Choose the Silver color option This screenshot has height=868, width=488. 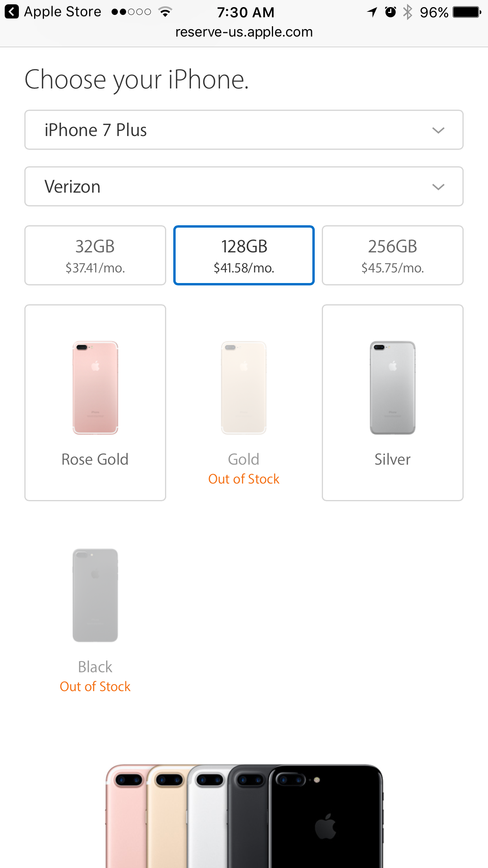point(393,403)
